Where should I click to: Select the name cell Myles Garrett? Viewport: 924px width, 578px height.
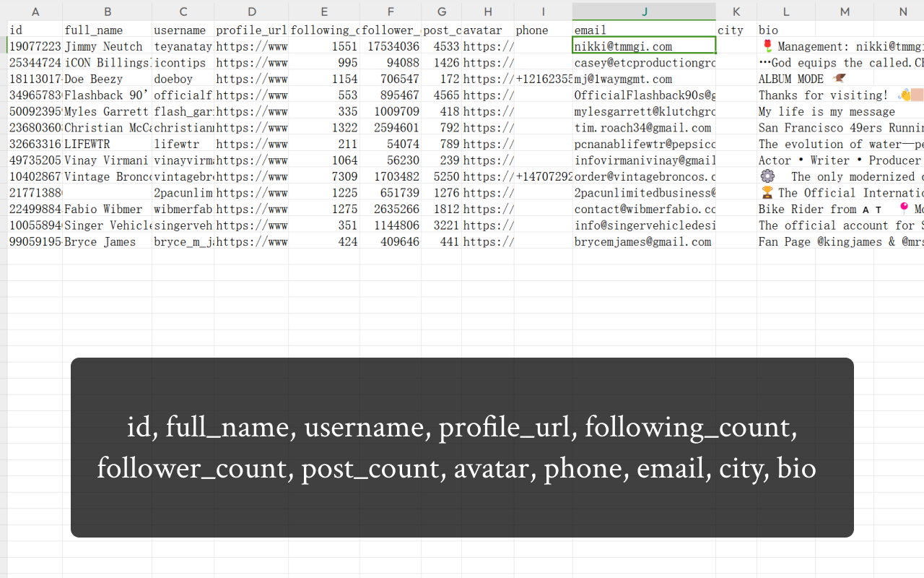108,111
